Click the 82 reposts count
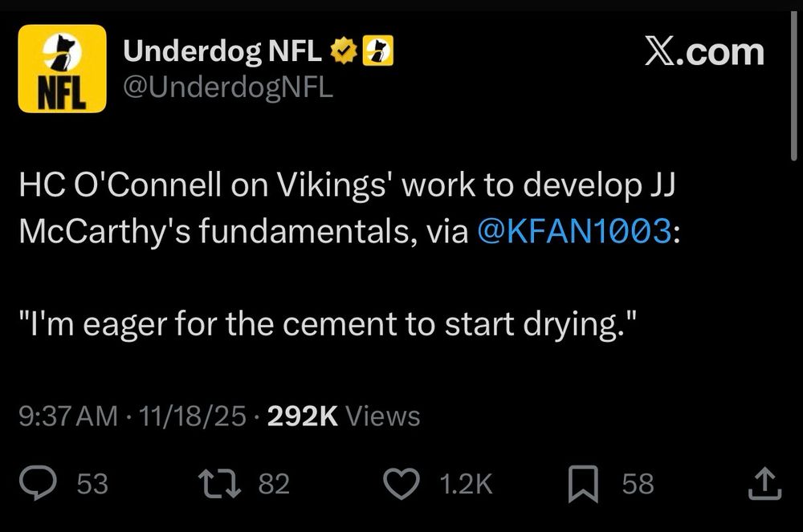The image size is (803, 532). pyautogui.click(x=274, y=484)
